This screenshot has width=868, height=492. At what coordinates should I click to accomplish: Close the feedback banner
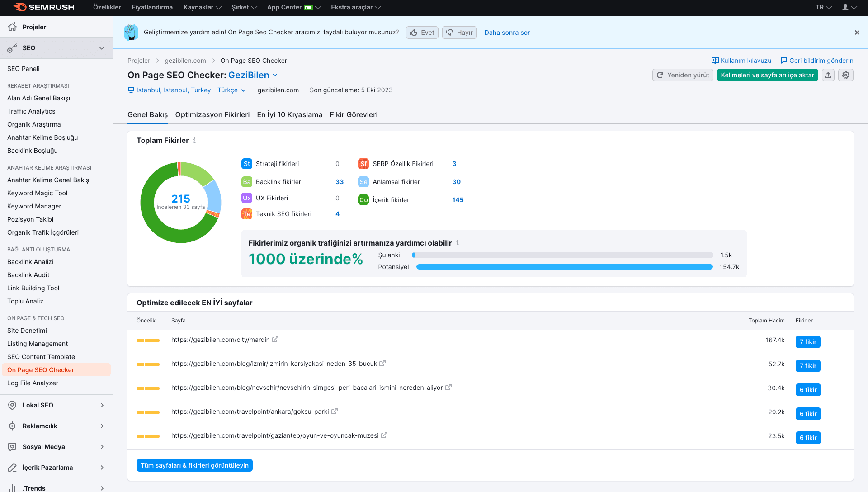(x=857, y=33)
